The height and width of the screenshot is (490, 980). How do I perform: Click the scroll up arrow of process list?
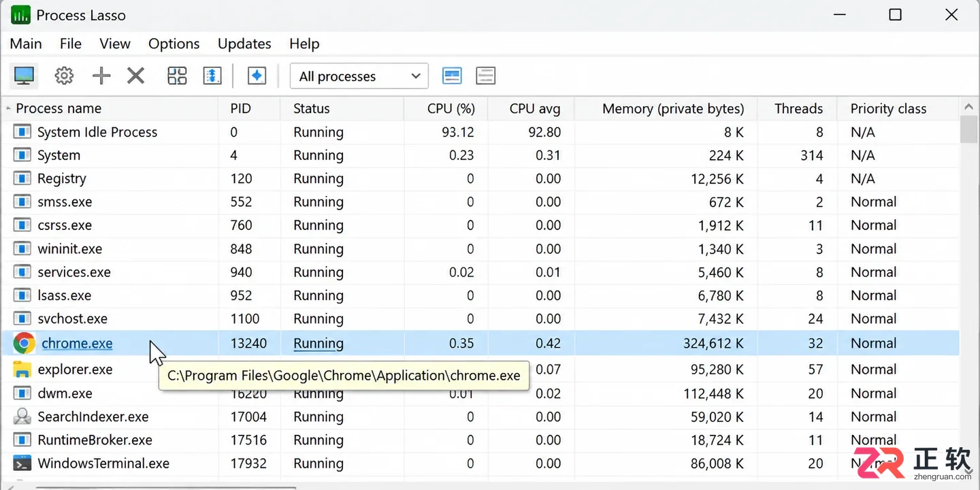(x=969, y=107)
